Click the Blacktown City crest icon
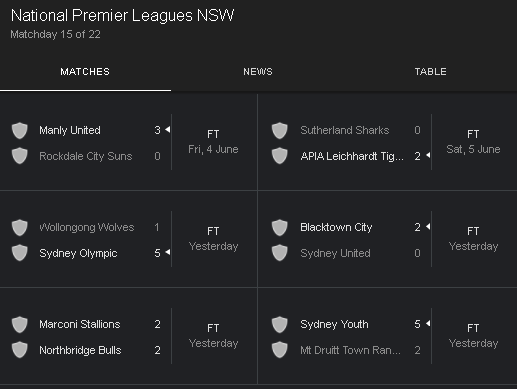Image resolution: width=517 pixels, height=389 pixels. pos(280,227)
